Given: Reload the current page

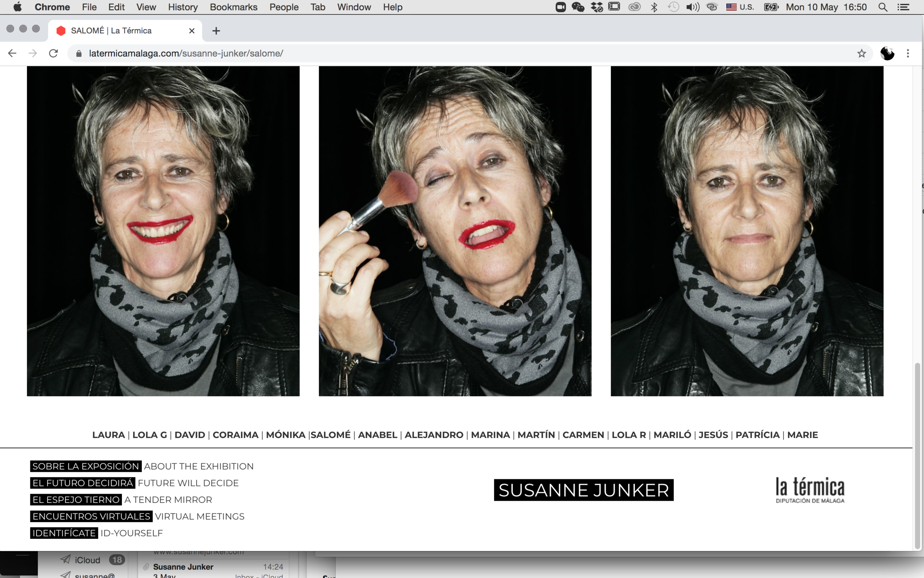Looking at the screenshot, I should pos(54,54).
